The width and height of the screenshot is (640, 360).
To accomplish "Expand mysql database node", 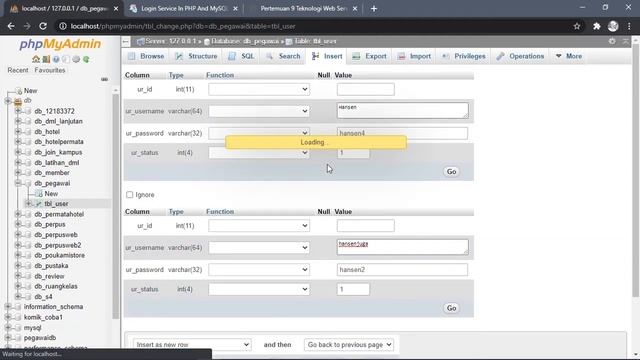I will tap(8, 327).
